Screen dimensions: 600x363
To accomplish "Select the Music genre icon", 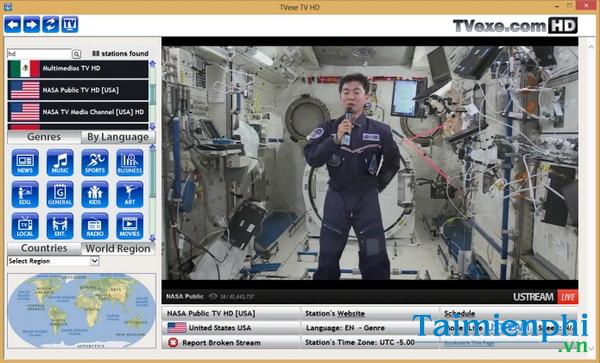I will pyautogui.click(x=60, y=163).
